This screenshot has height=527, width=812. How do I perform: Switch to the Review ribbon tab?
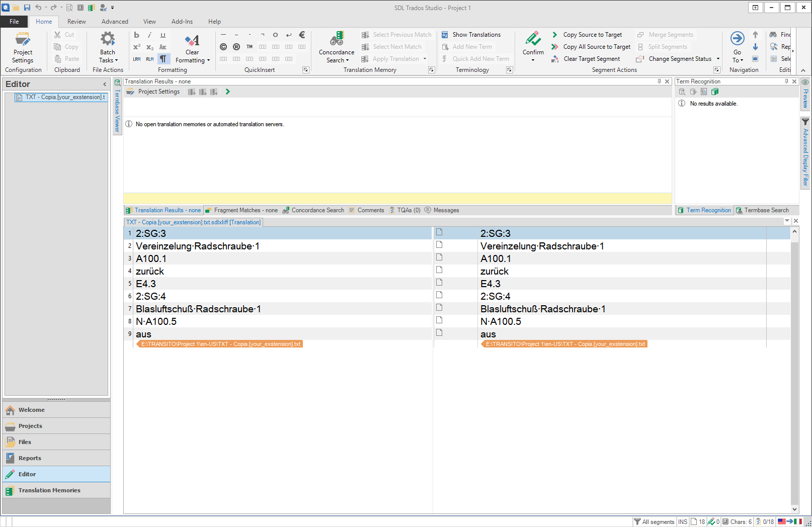(x=76, y=22)
